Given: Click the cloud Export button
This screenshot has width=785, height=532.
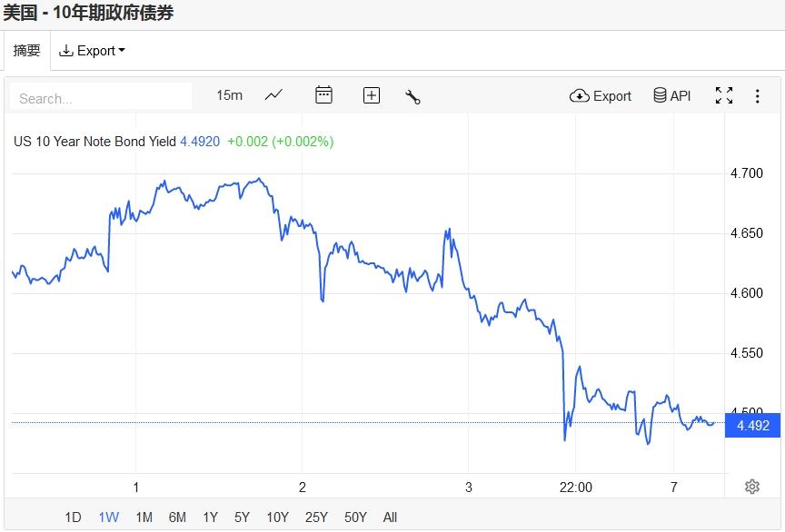Looking at the screenshot, I should (601, 95).
